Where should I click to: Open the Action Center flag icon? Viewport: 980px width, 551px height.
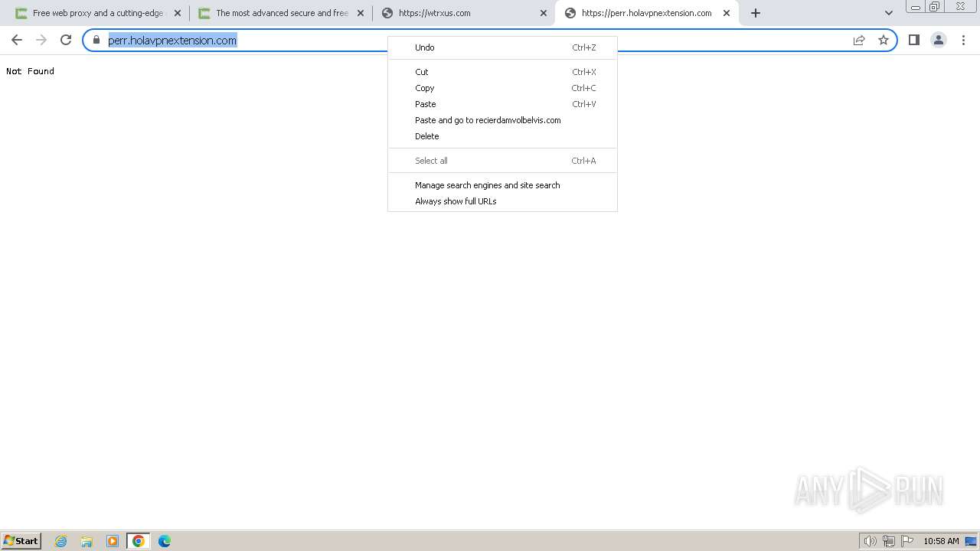click(907, 541)
